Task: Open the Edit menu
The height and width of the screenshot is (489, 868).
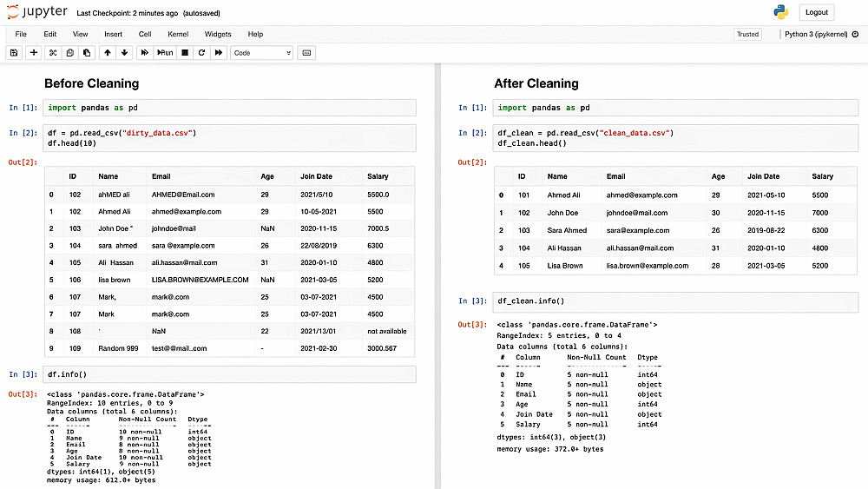Action: point(49,35)
